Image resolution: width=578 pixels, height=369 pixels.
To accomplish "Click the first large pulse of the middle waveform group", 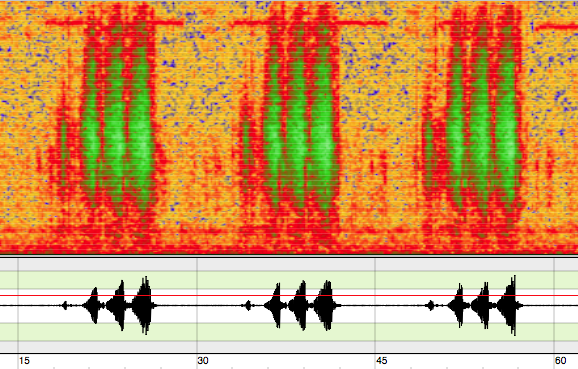I will pos(276,305).
